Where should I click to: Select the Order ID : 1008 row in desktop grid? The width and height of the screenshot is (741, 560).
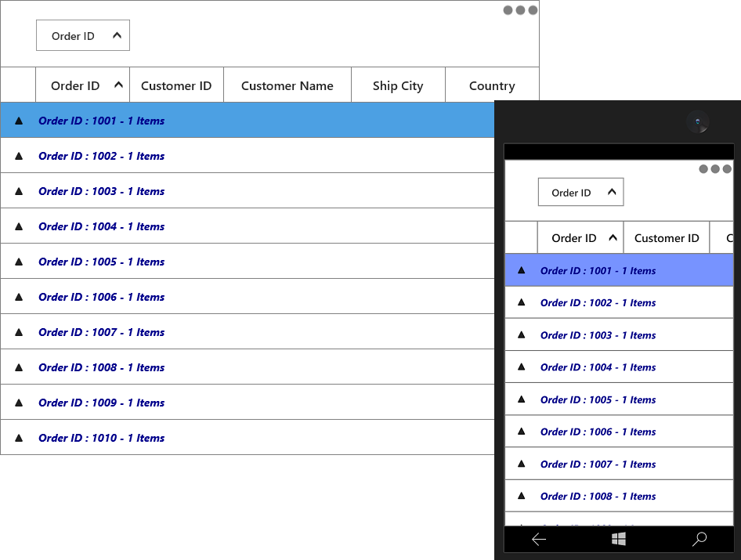[248, 367]
